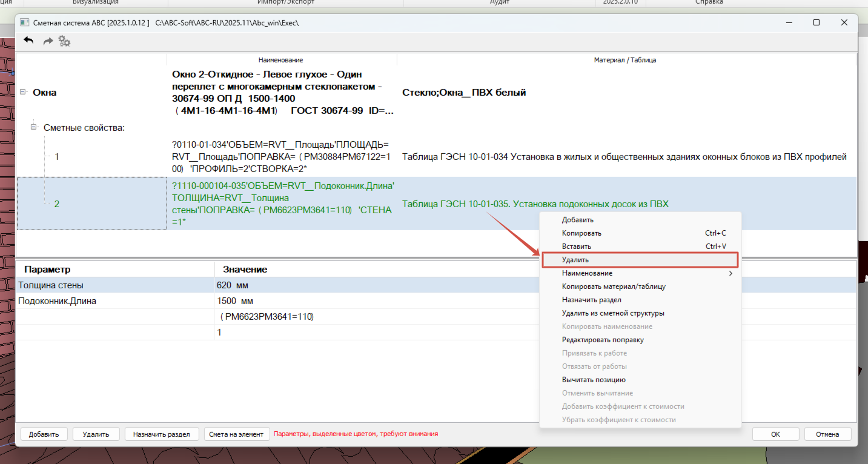
Task: Choose Удалить in the context menu
Action: click(640, 260)
